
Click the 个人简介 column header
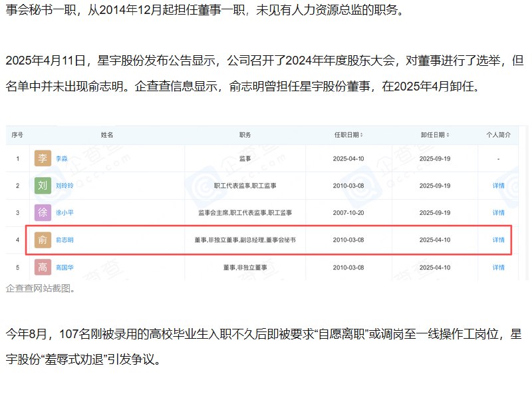click(x=498, y=135)
